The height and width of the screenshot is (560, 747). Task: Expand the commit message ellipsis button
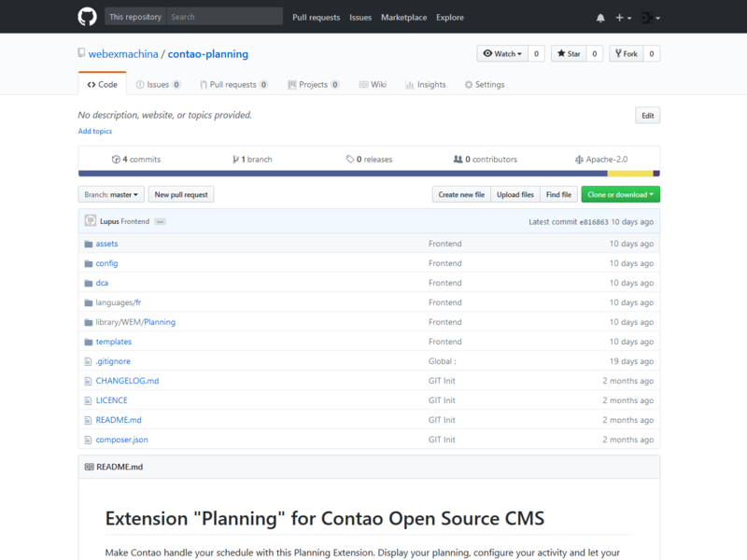point(160,221)
